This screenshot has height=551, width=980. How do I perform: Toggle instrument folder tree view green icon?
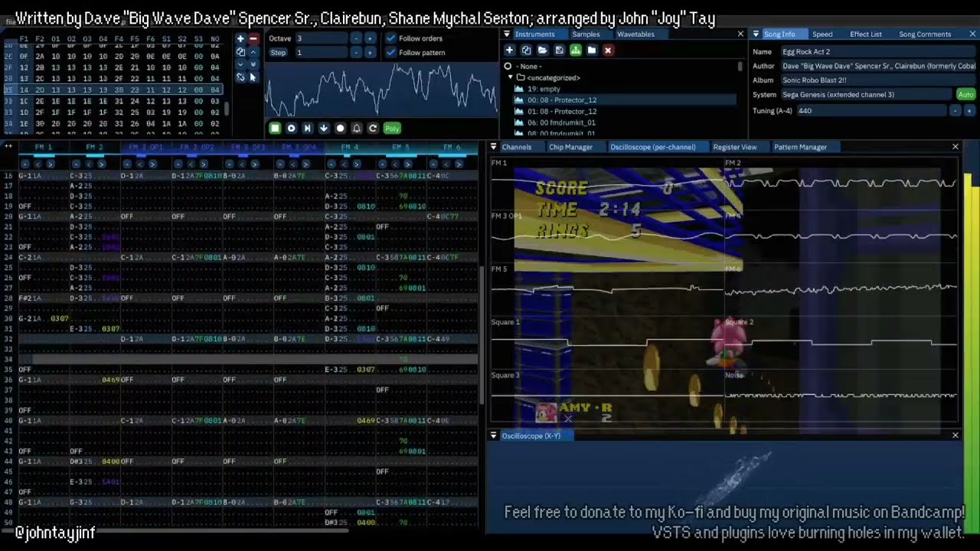pos(575,51)
